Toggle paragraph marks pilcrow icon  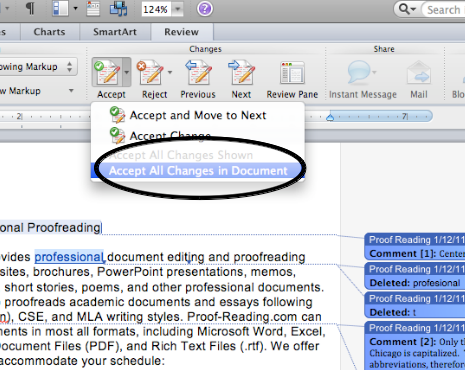(30, 8)
